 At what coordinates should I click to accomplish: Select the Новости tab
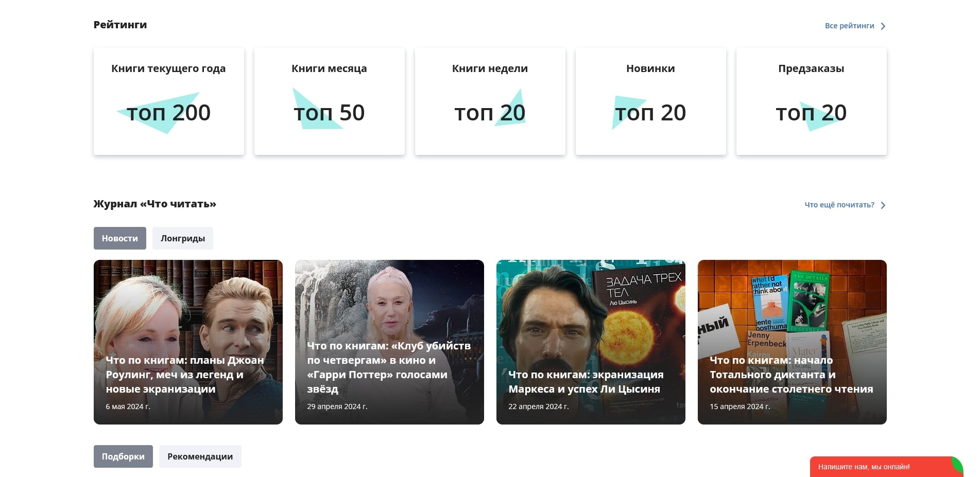coord(120,238)
